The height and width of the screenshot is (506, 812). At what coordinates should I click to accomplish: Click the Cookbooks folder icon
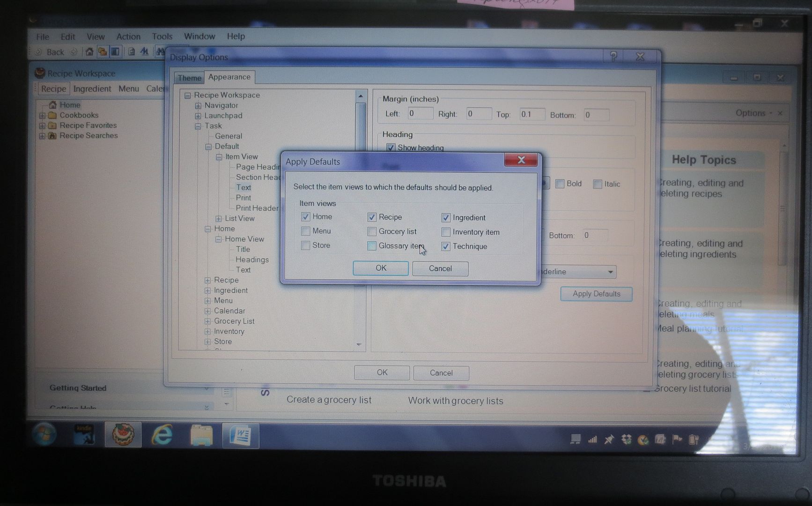(52, 115)
